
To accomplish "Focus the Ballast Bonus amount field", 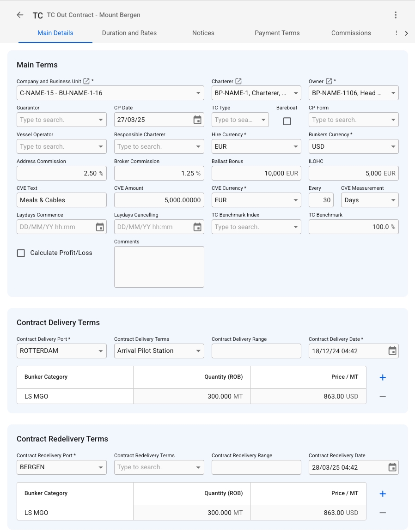I will click(x=250, y=174).
